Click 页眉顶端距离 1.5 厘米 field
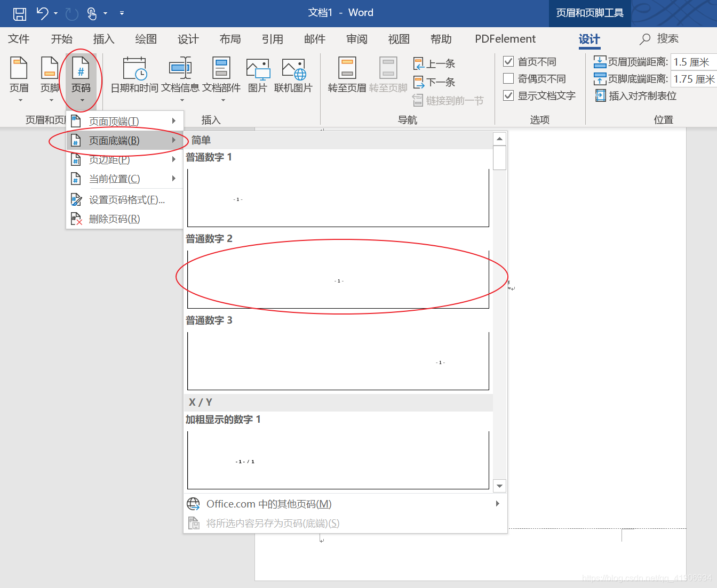The height and width of the screenshot is (588, 717). 694,62
